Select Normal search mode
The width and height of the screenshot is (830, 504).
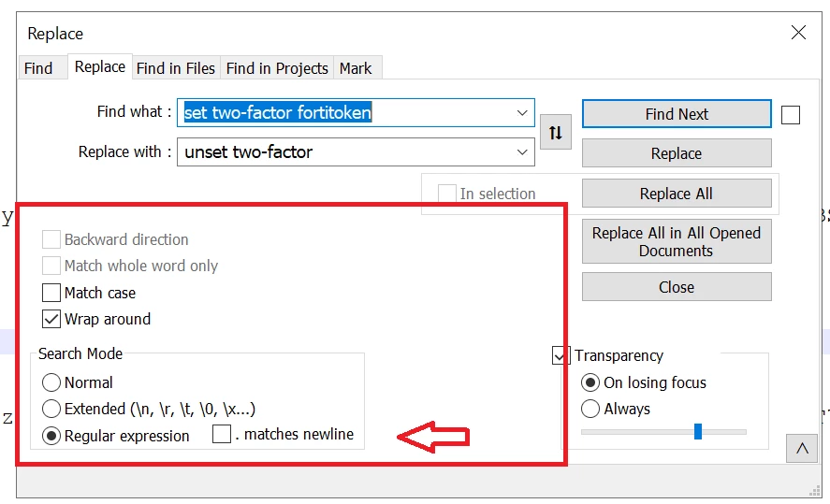click(x=51, y=382)
